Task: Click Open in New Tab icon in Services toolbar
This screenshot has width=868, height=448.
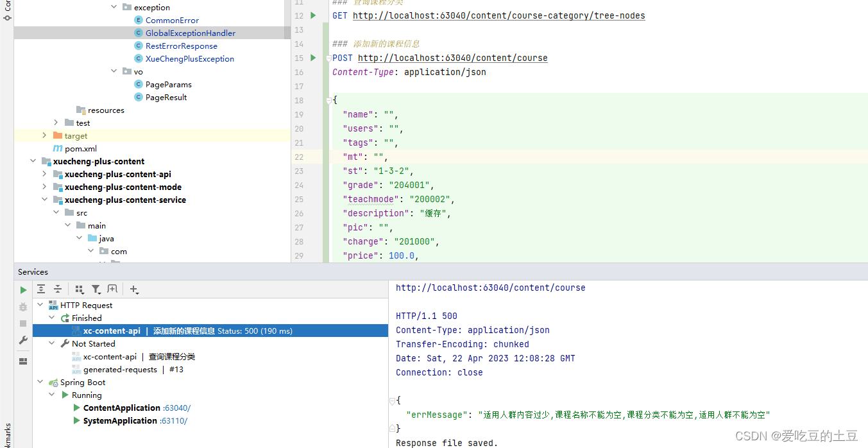Action: pyautogui.click(x=112, y=289)
